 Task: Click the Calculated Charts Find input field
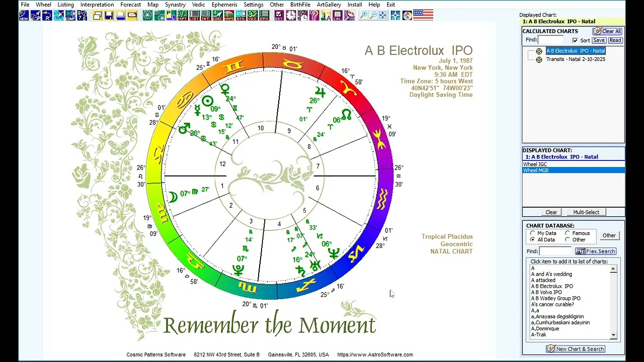click(x=550, y=40)
